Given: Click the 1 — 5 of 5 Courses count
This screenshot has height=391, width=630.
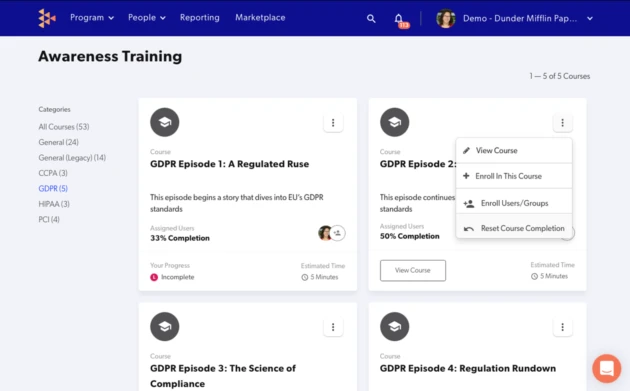Looking at the screenshot, I should point(559,76).
